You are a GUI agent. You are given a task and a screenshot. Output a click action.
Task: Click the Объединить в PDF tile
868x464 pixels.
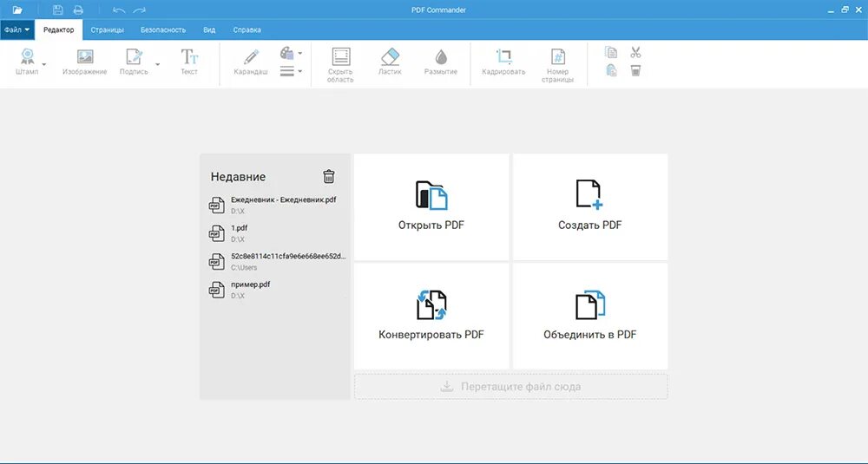[x=590, y=316]
